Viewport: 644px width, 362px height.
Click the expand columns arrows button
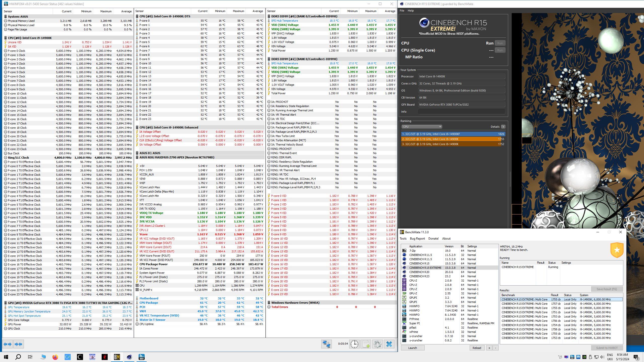click(8, 344)
